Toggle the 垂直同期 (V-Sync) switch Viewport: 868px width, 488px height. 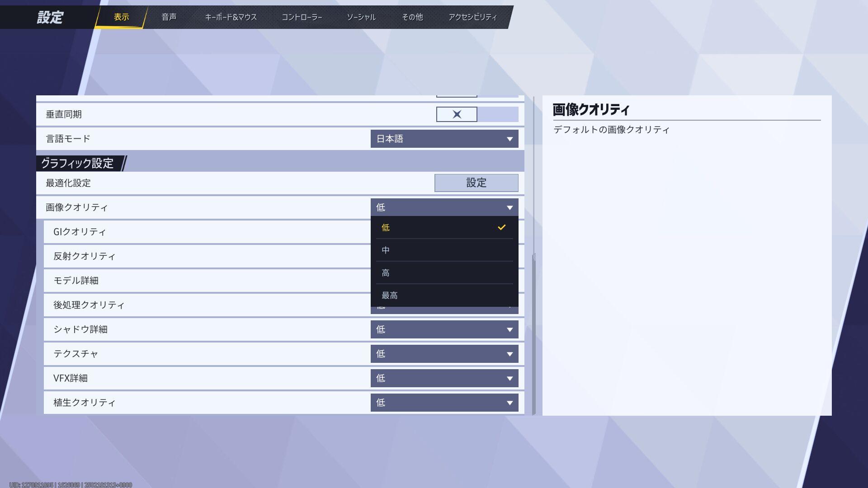tap(477, 114)
